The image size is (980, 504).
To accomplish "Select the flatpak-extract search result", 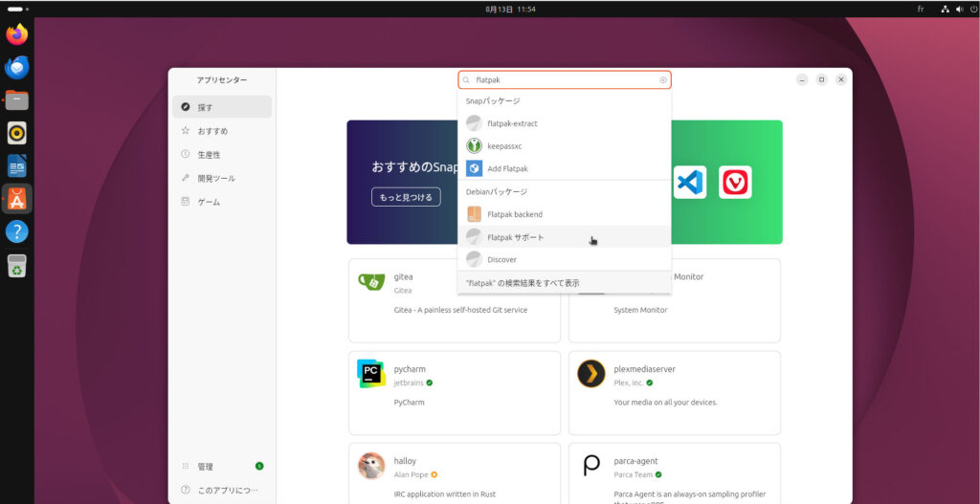I will point(565,123).
